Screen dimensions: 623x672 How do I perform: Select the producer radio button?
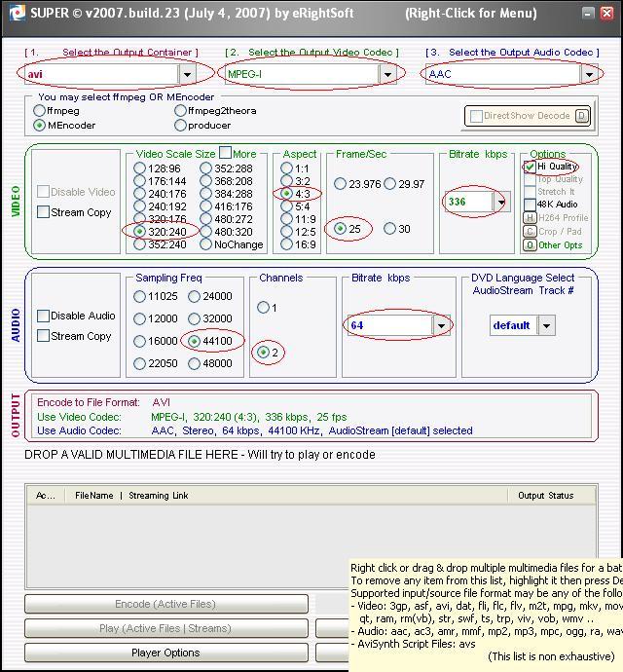click(x=180, y=125)
